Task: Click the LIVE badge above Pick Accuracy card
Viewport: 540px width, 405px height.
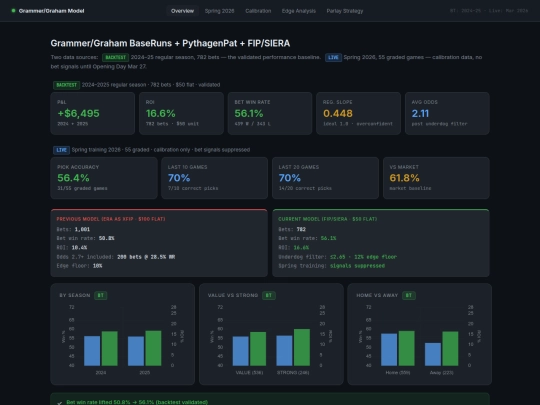Action: tap(61, 150)
